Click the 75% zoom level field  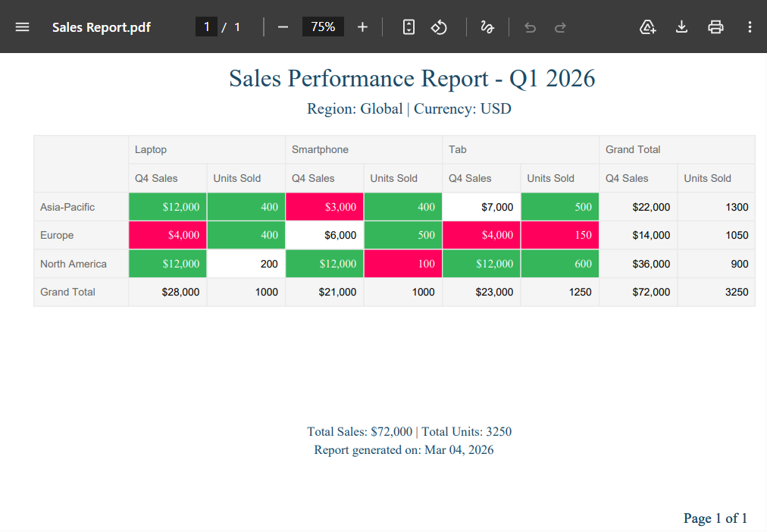(323, 27)
